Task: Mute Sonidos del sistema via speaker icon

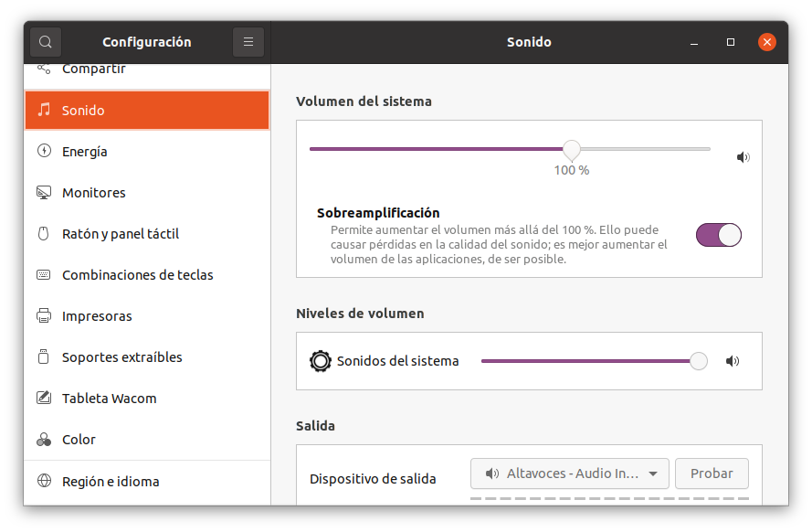Action: click(732, 361)
